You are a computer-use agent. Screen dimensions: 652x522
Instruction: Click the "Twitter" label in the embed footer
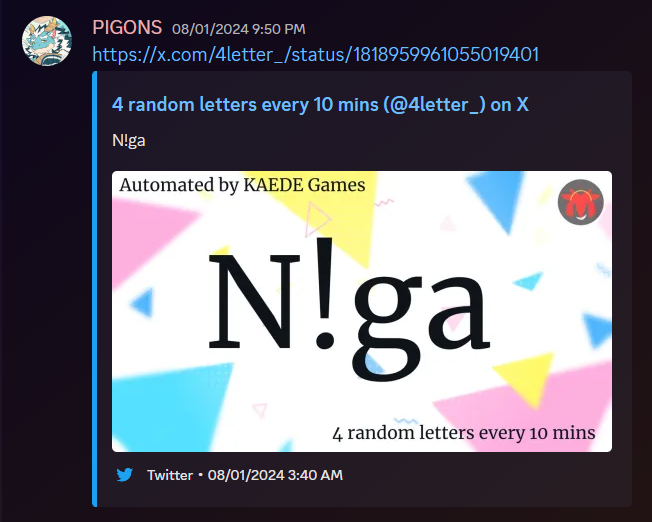(x=170, y=475)
